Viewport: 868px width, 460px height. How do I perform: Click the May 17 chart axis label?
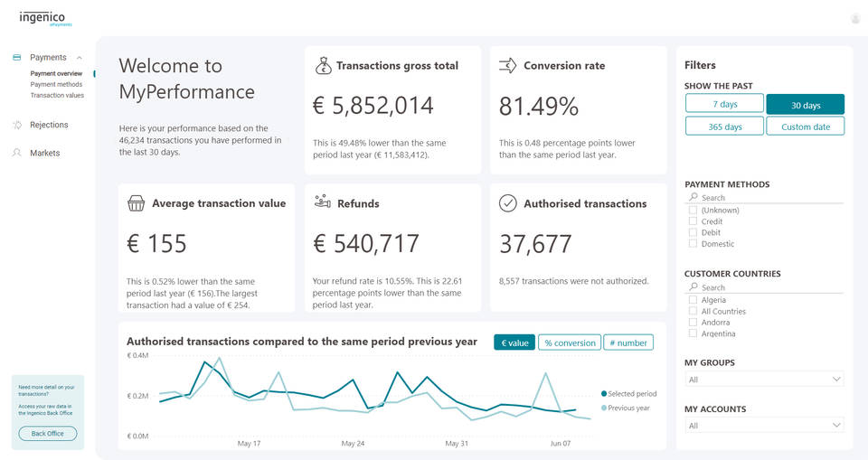[249, 444]
